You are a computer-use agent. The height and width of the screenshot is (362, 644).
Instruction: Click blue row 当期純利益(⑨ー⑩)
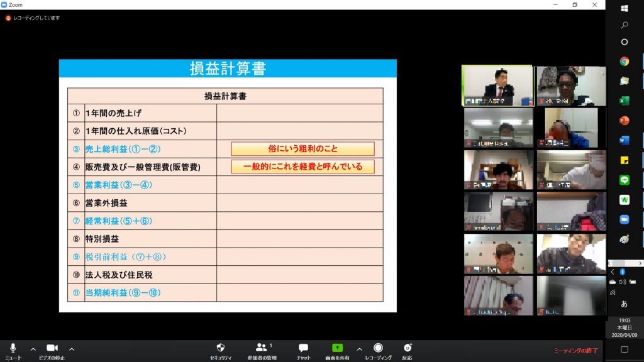click(123, 293)
